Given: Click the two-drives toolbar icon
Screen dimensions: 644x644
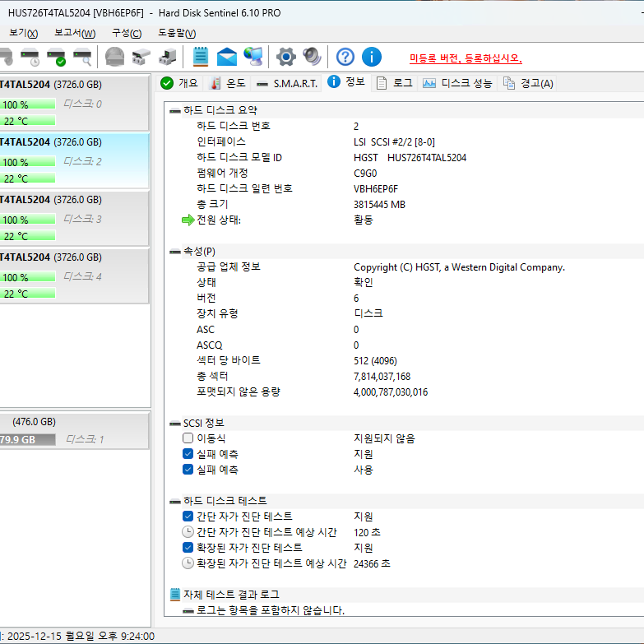Looking at the screenshot, I should coord(141,57).
